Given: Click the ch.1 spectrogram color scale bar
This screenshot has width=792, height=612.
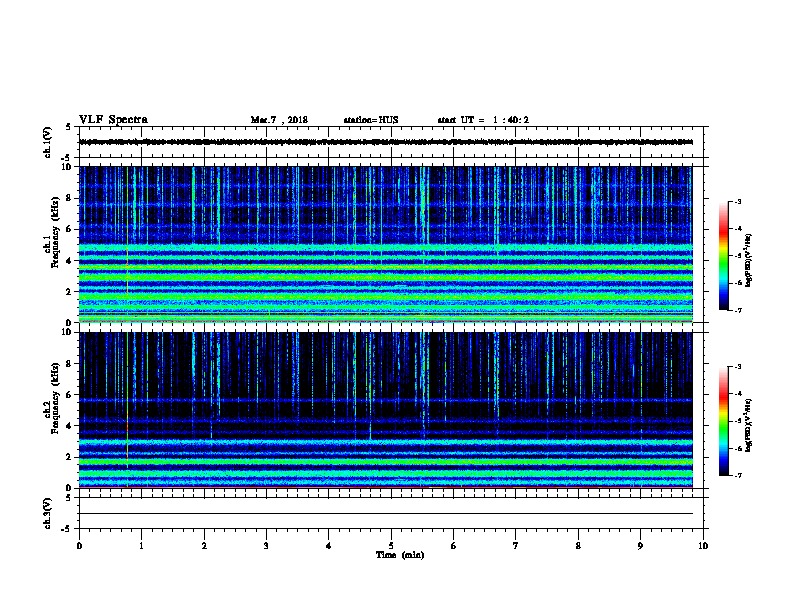Looking at the screenshot, I should (x=723, y=256).
